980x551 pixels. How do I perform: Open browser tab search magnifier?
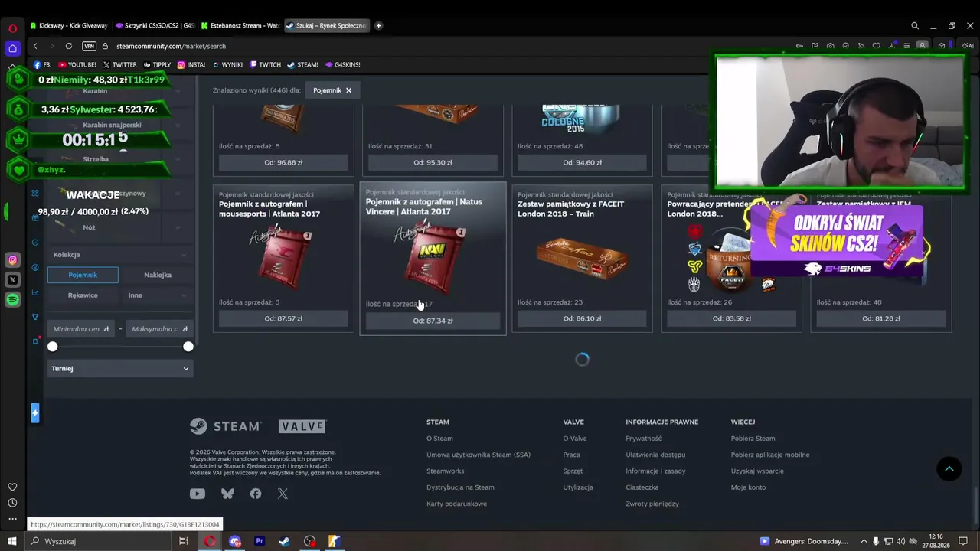(915, 25)
